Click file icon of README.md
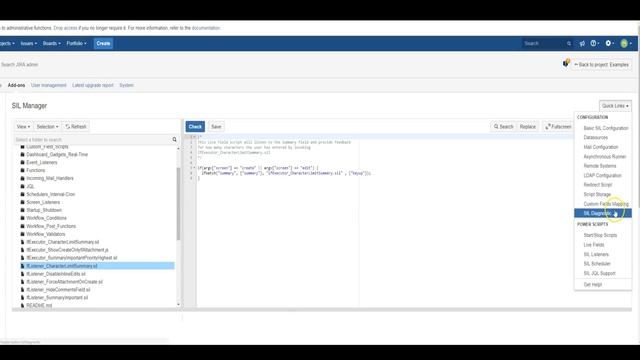 (22, 305)
